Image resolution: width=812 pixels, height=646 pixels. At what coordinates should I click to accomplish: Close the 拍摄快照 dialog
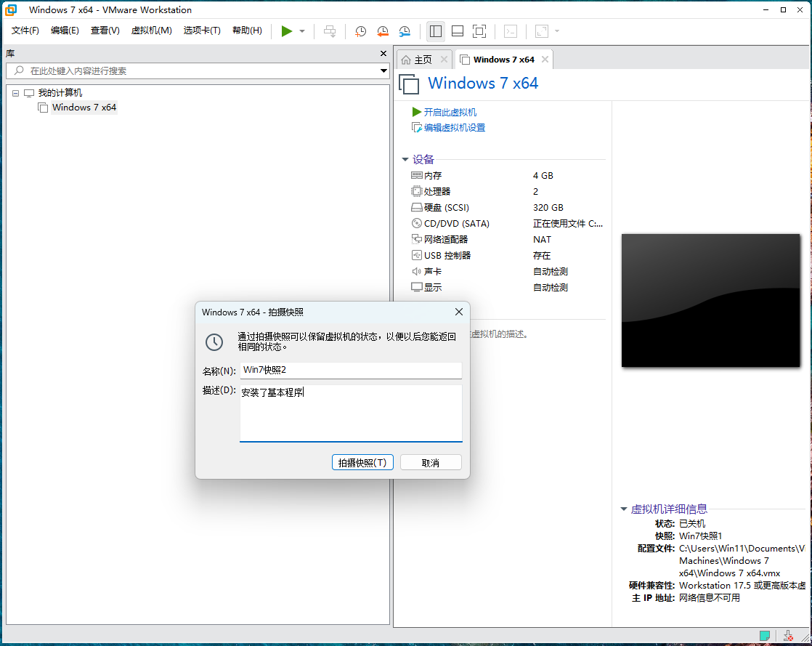pos(458,312)
